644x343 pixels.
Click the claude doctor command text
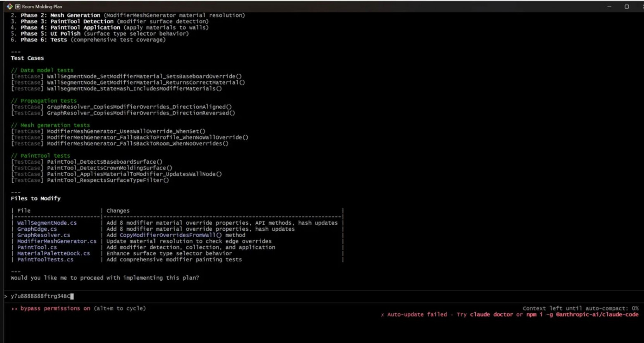pos(491,314)
